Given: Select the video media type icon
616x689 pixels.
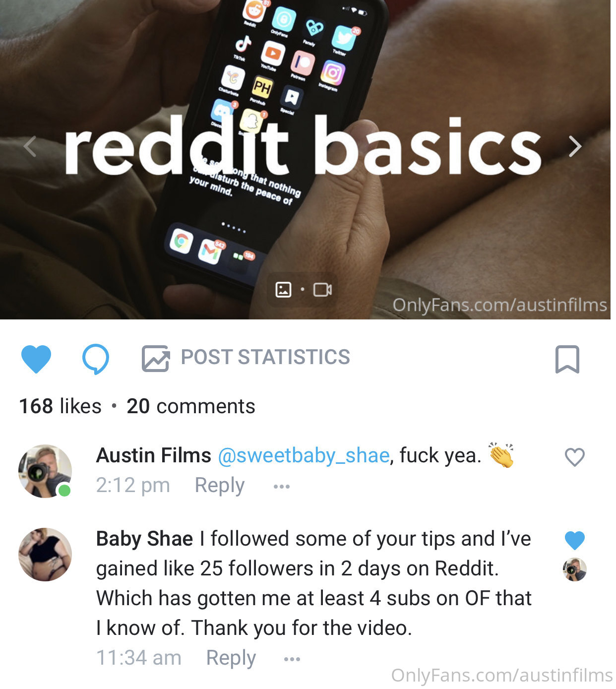Looking at the screenshot, I should (322, 290).
